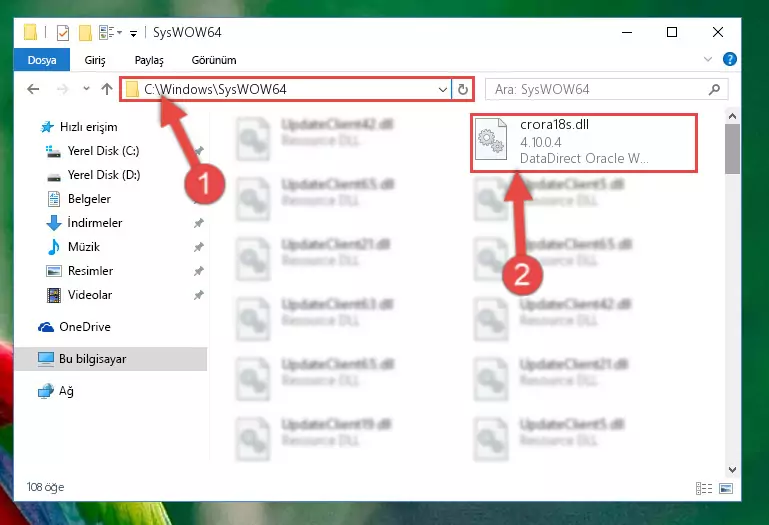Go forward with the right arrow button
Image resolution: width=769 pixels, height=525 pixels.
click(x=62, y=89)
